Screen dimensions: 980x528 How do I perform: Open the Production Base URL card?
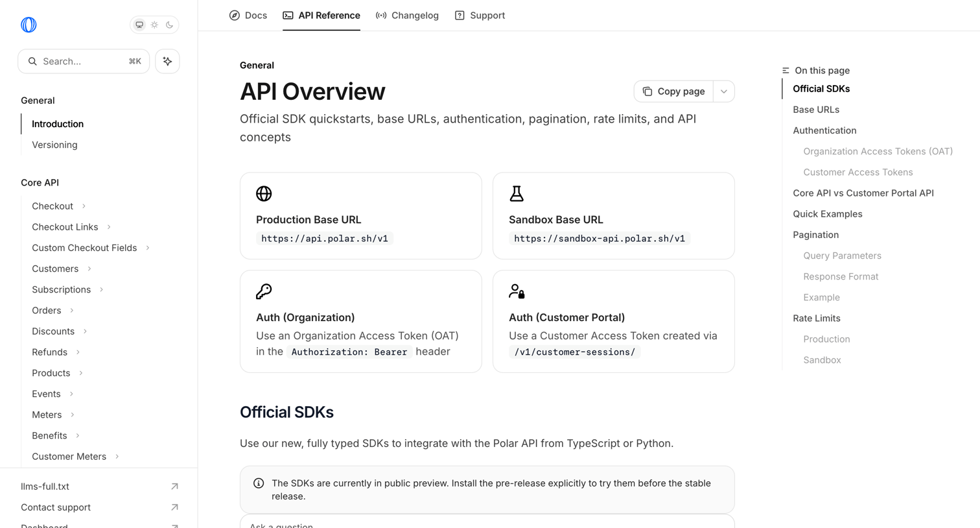361,216
